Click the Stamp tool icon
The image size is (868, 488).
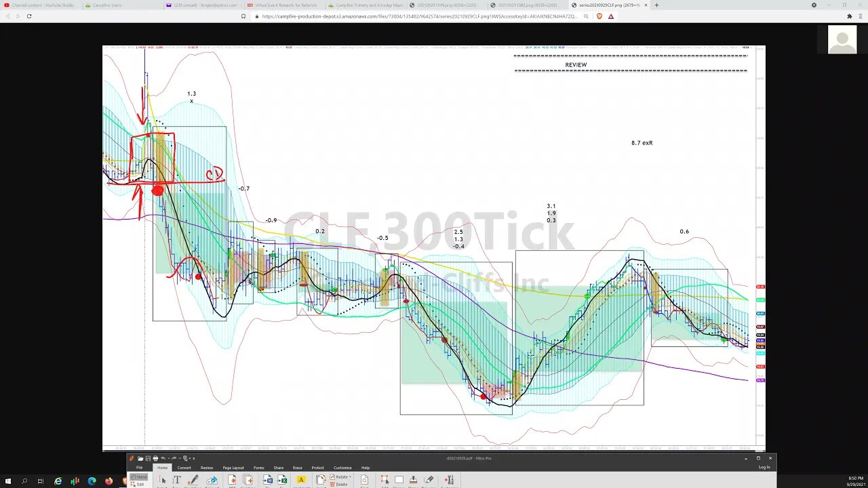(x=414, y=480)
